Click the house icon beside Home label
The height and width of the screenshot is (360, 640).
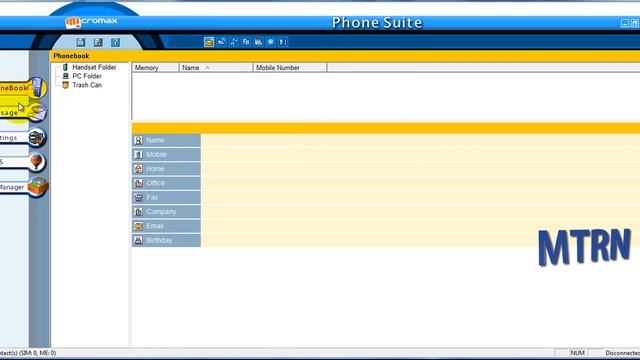pos(138,169)
